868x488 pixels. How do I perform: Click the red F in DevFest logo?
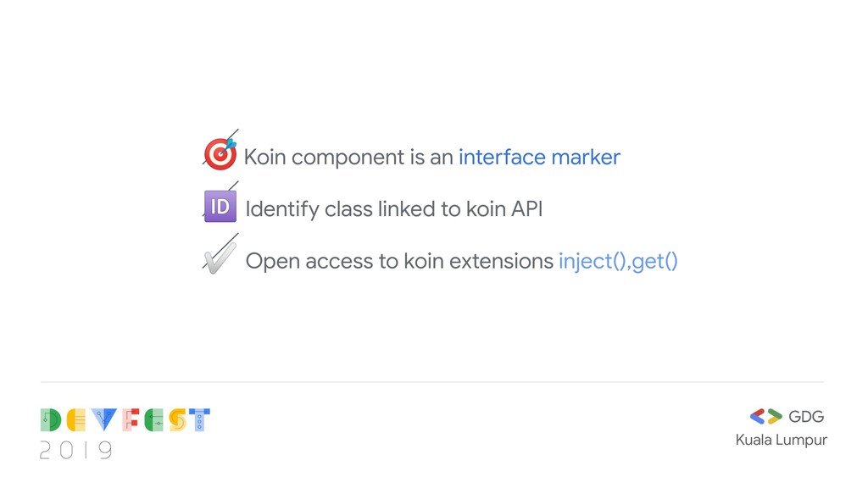point(131,420)
